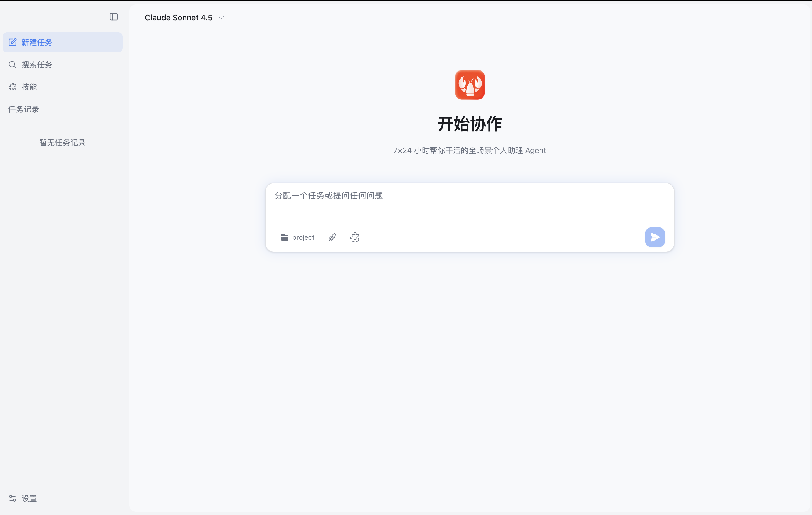Click the placeholder text 分配一个任务或提问任何问题
Image resolution: width=812 pixels, height=515 pixels.
[329, 196]
